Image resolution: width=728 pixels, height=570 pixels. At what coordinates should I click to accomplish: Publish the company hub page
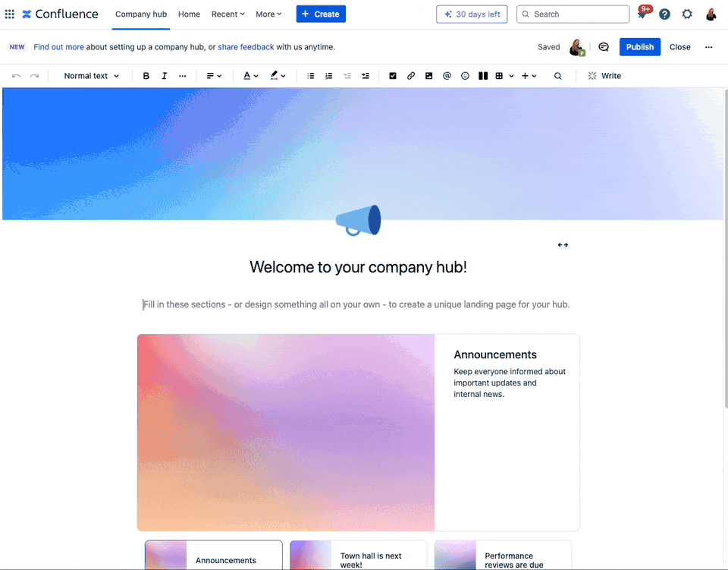point(639,47)
